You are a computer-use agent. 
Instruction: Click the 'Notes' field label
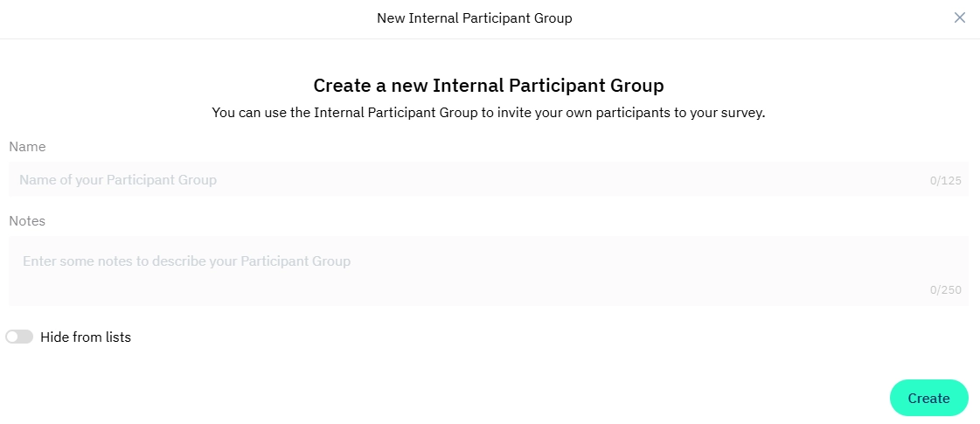[27, 221]
